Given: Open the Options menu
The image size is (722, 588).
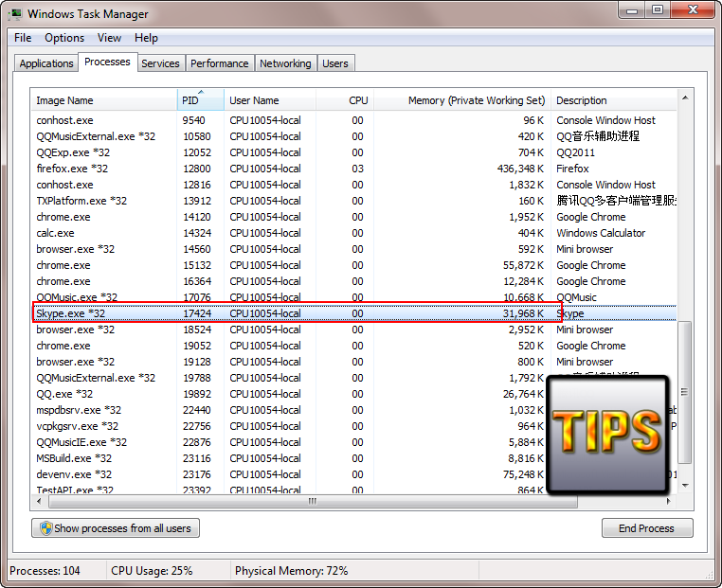Looking at the screenshot, I should point(64,38).
